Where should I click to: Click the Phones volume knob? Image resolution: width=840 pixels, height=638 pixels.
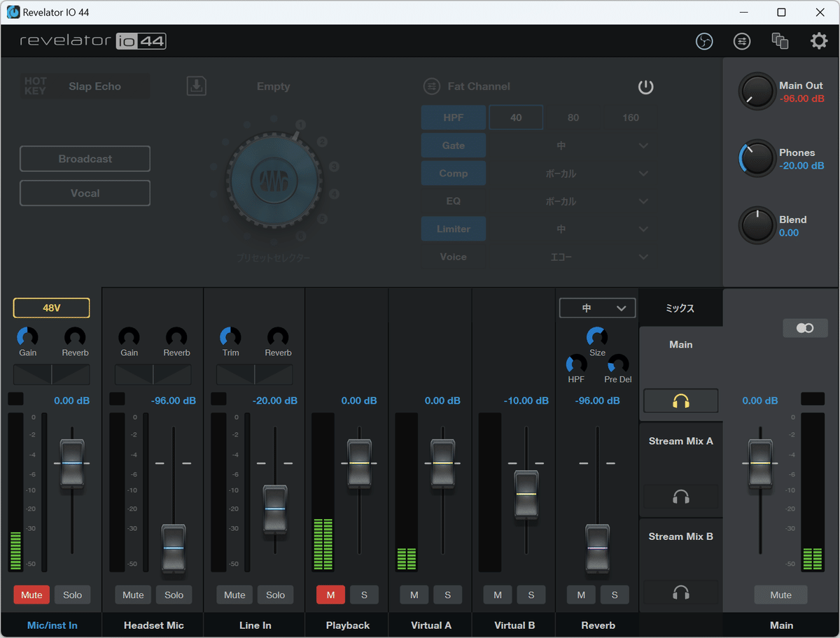(757, 159)
